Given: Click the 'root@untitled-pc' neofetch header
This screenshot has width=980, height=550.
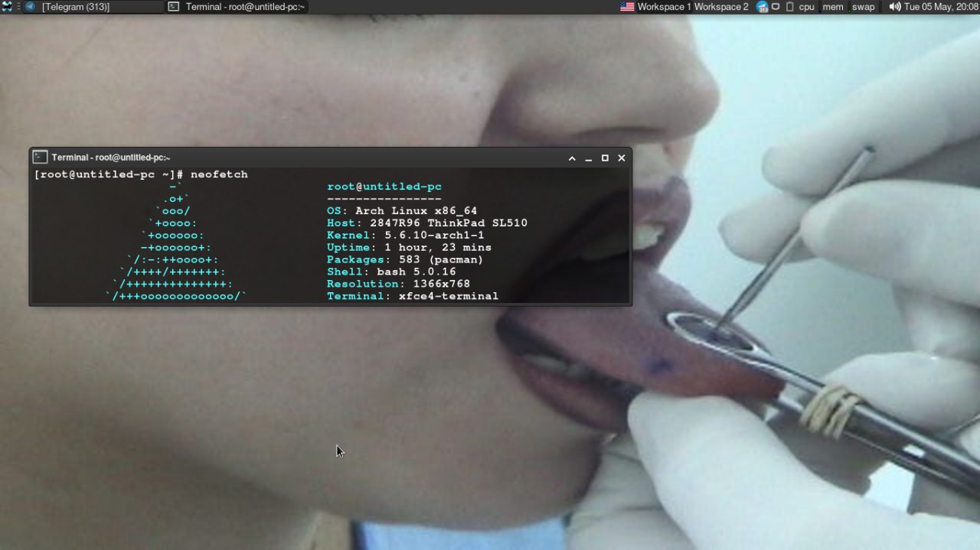Looking at the screenshot, I should click(x=384, y=187).
